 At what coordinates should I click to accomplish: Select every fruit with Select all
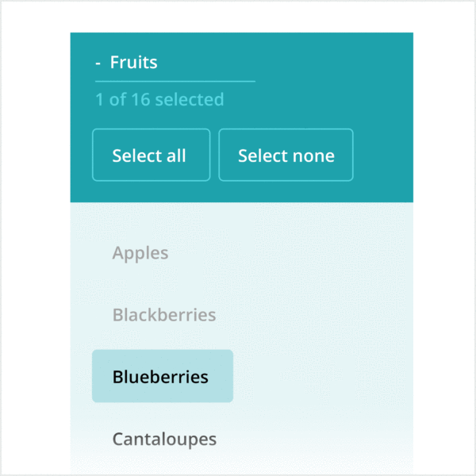tap(151, 155)
